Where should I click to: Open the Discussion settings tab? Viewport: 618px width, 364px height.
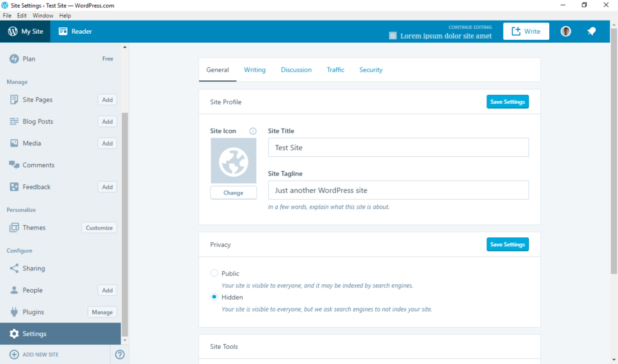click(296, 69)
